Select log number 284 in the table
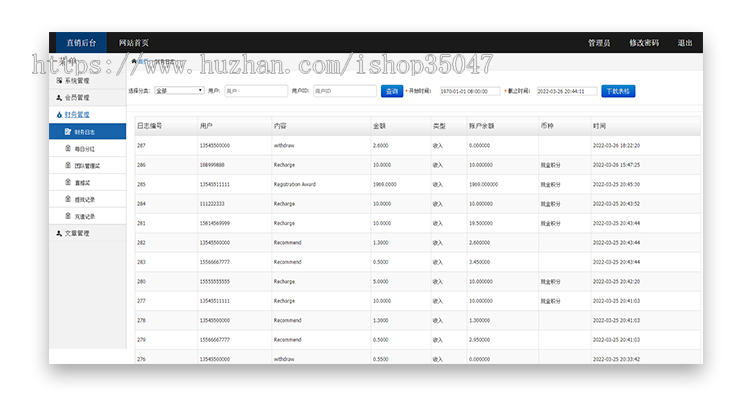The width and height of the screenshot is (750, 400). [x=142, y=204]
